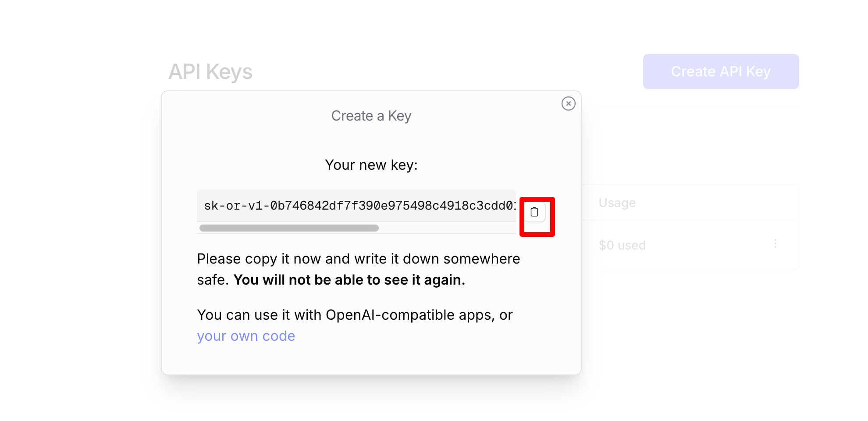Click the "Your new key:" label
868x421 pixels.
point(371,165)
